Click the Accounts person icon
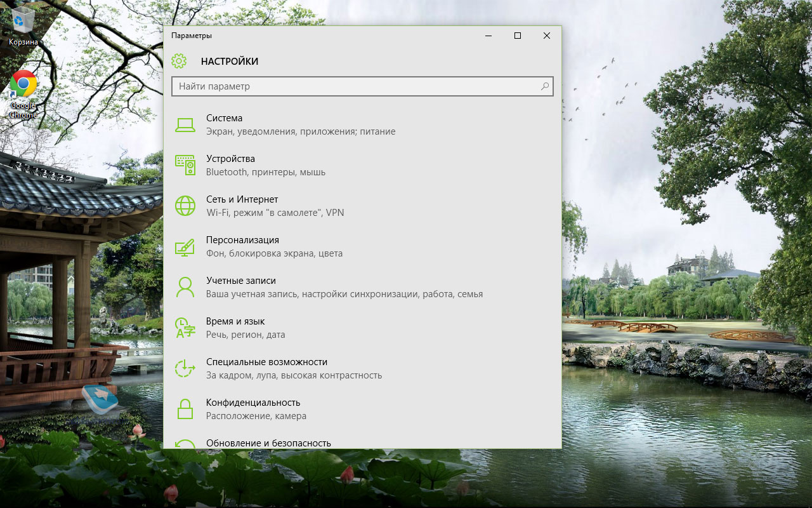Image resolution: width=812 pixels, height=508 pixels. (x=185, y=287)
